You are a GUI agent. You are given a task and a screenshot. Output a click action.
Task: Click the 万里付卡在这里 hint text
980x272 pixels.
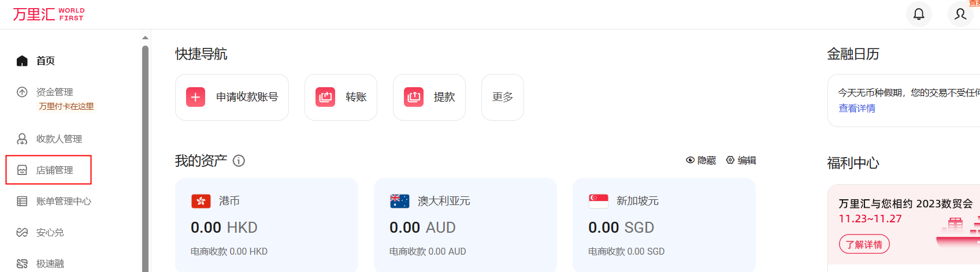coord(66,106)
